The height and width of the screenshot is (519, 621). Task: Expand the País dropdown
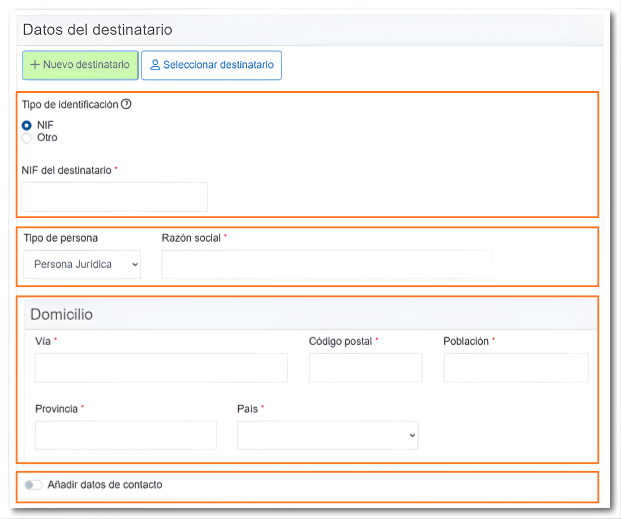(x=328, y=435)
